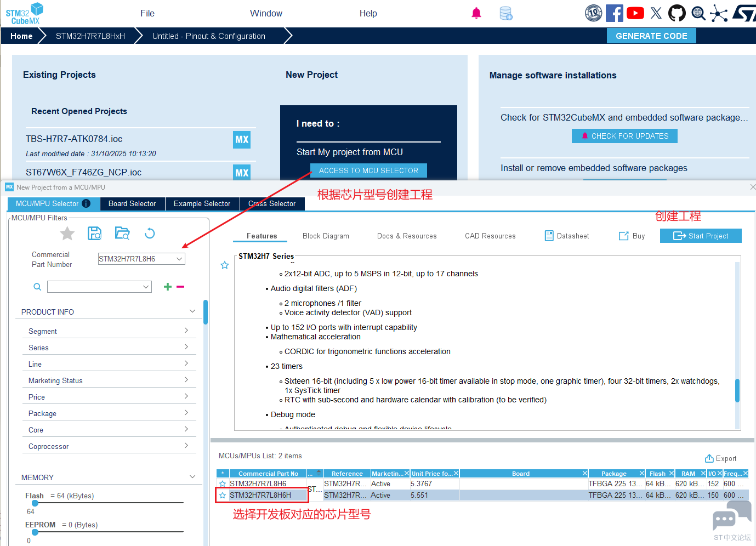
Task: Remove the Board column with its X
Action: pyautogui.click(x=585, y=473)
